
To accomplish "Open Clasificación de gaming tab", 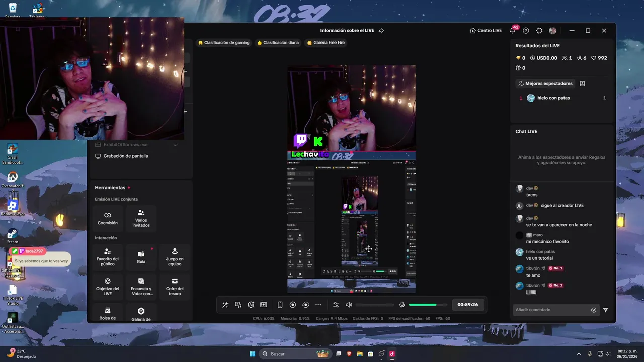I will 224,43.
